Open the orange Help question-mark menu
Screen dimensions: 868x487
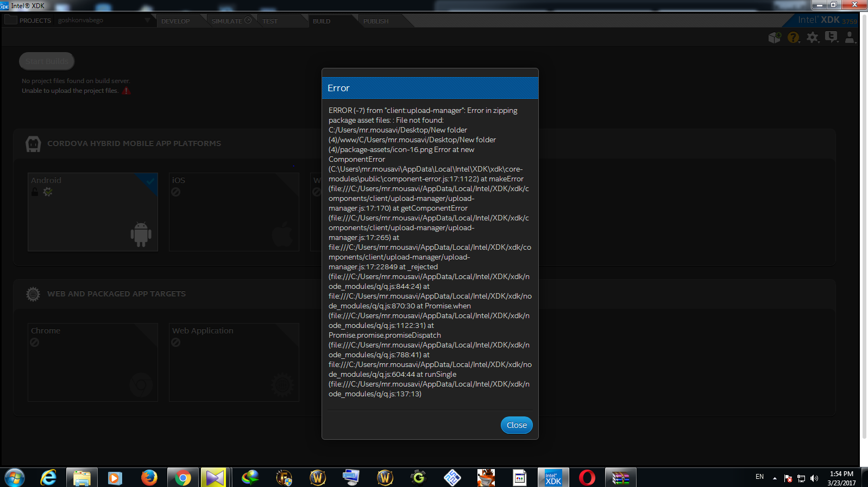pos(794,37)
